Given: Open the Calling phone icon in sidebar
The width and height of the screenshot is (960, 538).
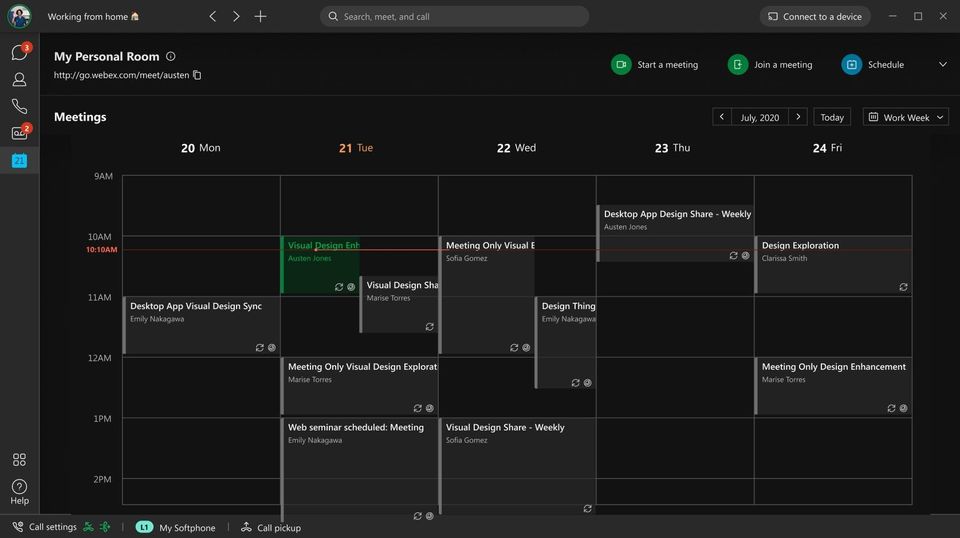Looking at the screenshot, I should point(19,106).
